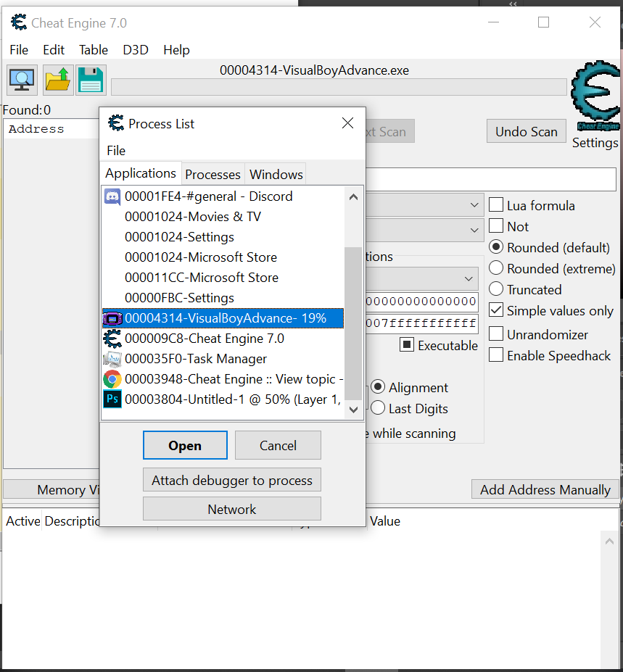Click the open file folder icon
Viewport: 623px width, 672px height.
[x=57, y=79]
